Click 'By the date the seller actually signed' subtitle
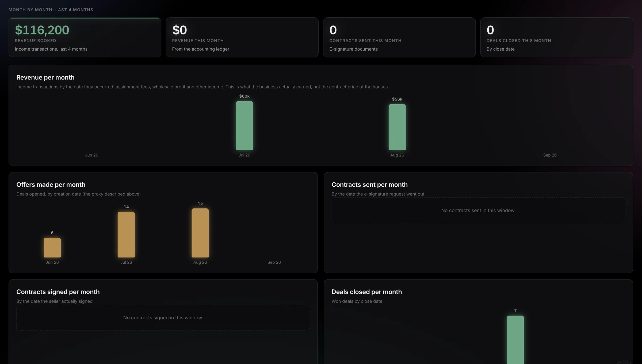 point(54,301)
